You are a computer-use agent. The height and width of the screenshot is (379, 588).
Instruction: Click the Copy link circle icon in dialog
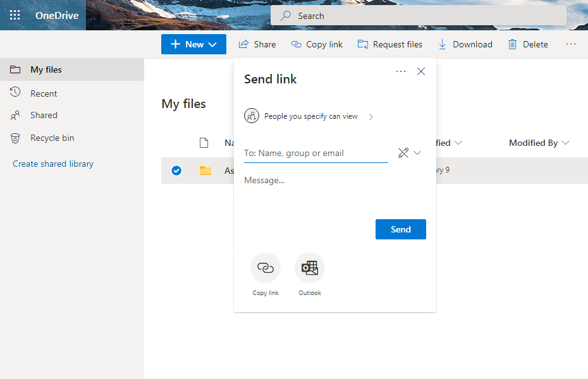[x=266, y=268]
